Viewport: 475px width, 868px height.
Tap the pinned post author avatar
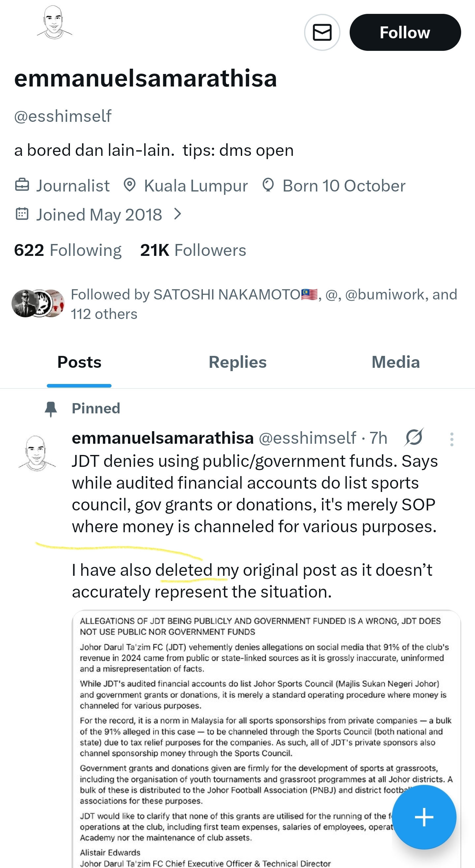coord(36,453)
